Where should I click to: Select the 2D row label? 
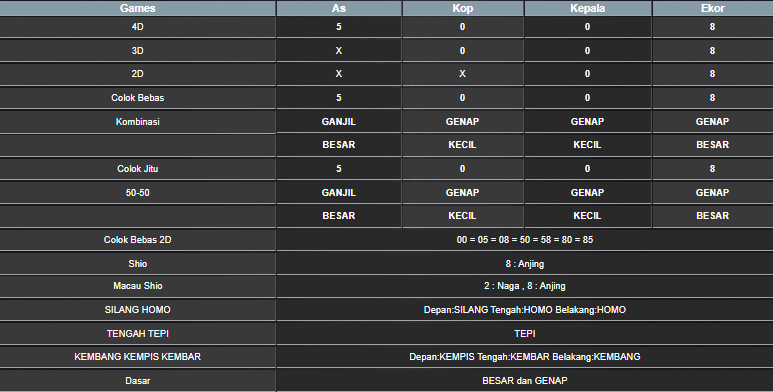point(138,74)
